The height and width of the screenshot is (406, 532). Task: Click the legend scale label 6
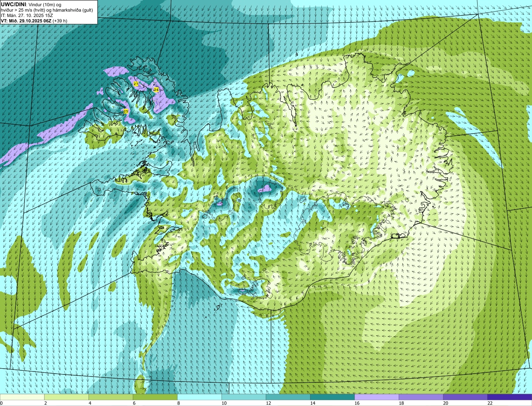pyautogui.click(x=134, y=403)
